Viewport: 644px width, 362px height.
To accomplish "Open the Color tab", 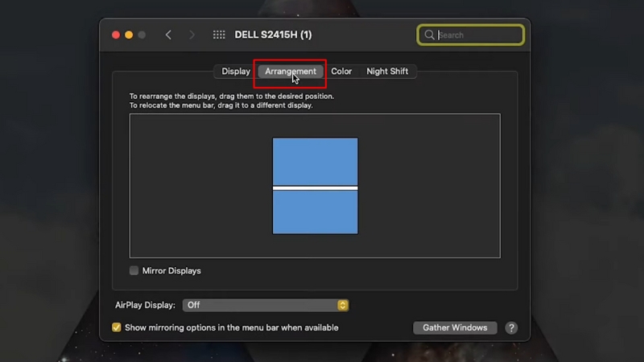I will point(341,72).
